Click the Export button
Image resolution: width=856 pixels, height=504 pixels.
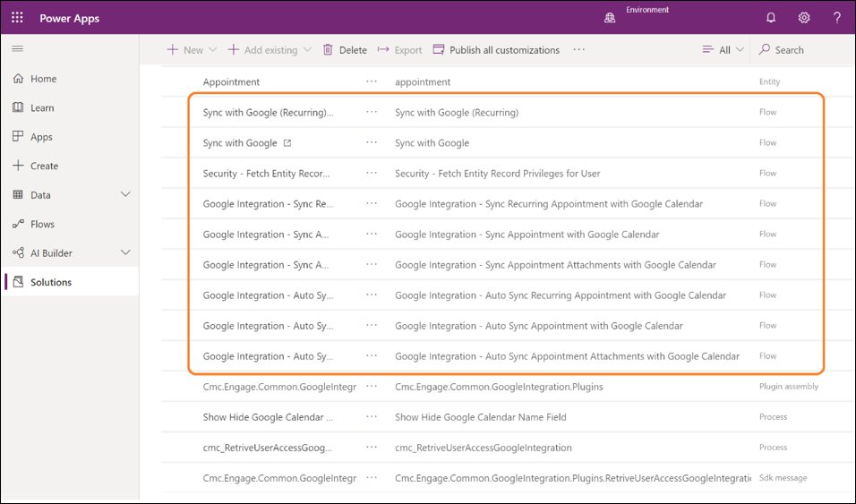399,50
